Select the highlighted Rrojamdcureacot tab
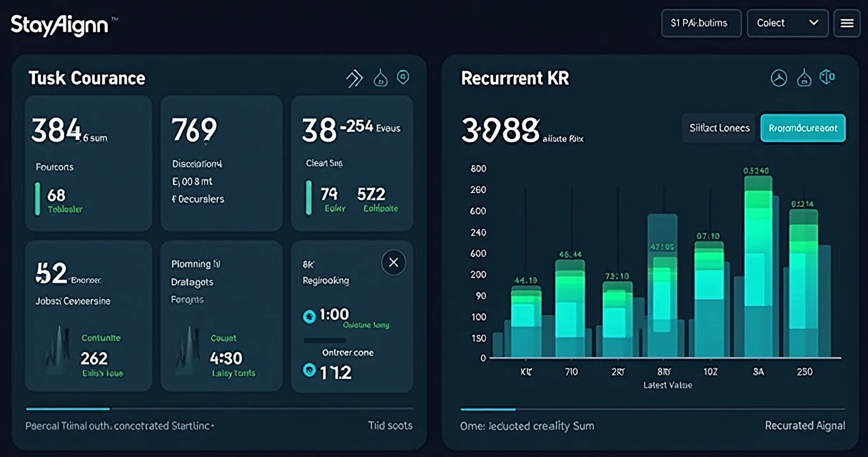 (803, 128)
